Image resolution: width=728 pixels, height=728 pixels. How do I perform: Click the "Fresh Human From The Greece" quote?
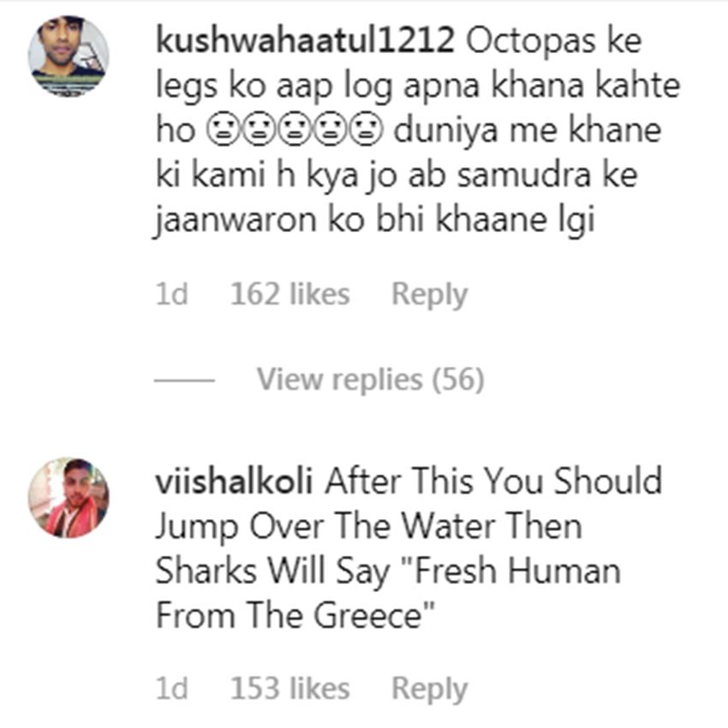coord(388,594)
